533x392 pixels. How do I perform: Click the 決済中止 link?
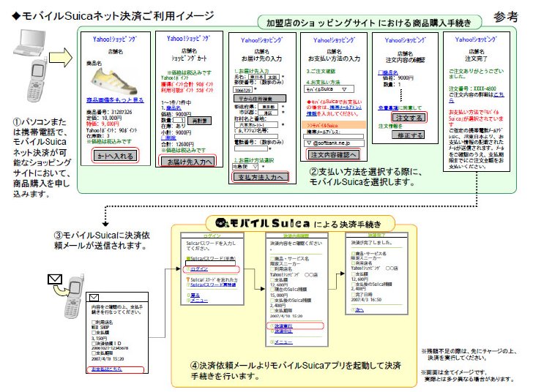pyautogui.click(x=283, y=331)
